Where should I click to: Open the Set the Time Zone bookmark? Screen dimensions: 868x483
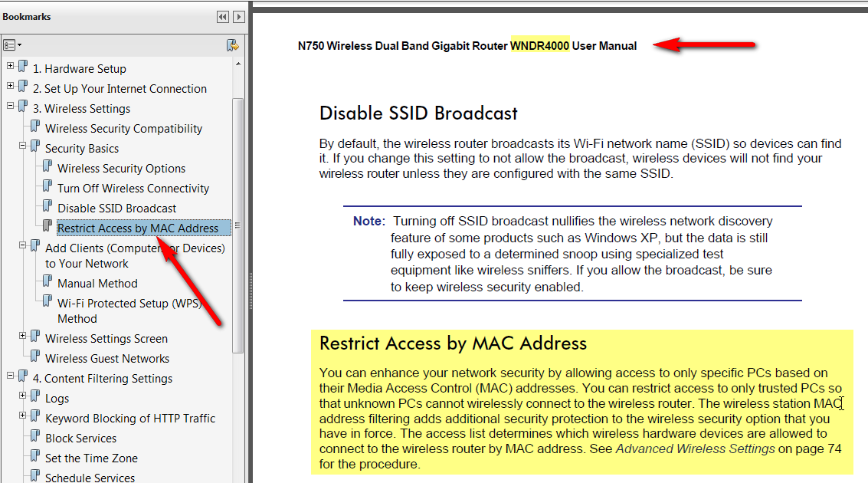point(91,458)
